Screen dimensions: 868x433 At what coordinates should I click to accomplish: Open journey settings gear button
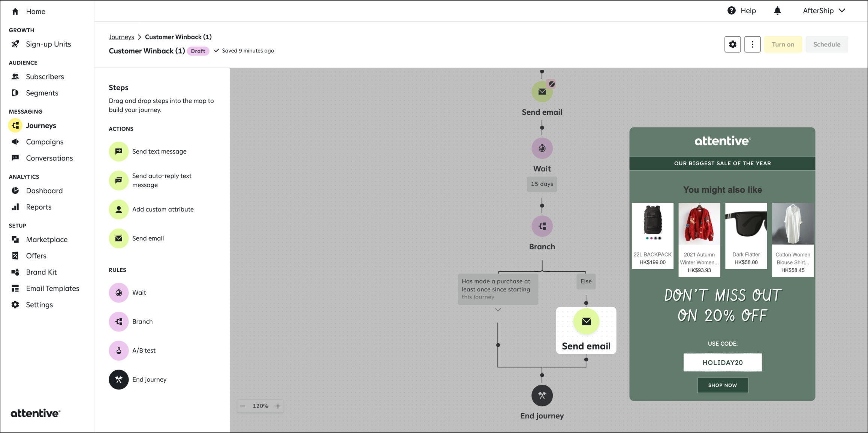pyautogui.click(x=732, y=44)
